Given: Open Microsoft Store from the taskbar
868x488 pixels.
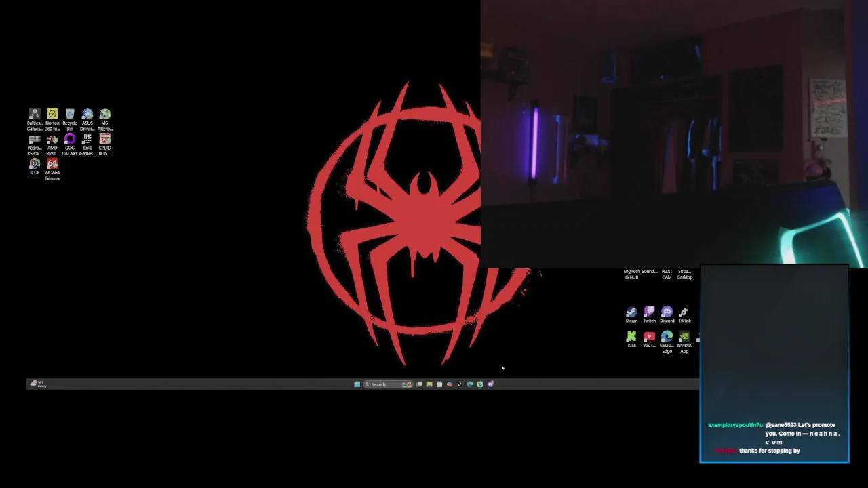Looking at the screenshot, I should 439,384.
